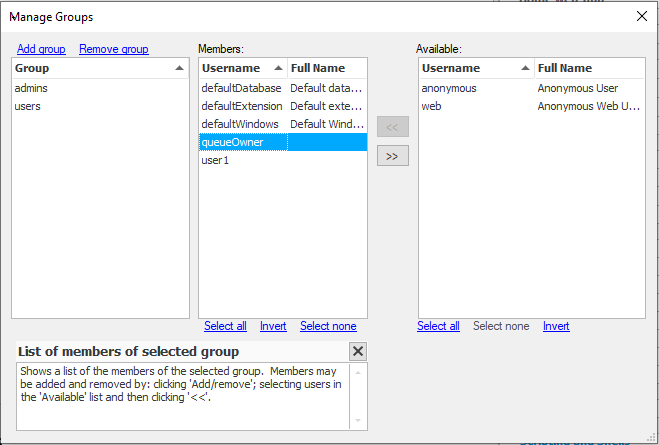Image resolution: width=659 pixels, height=445 pixels.
Task: Select anonymous user in Available list
Action: (x=449, y=88)
